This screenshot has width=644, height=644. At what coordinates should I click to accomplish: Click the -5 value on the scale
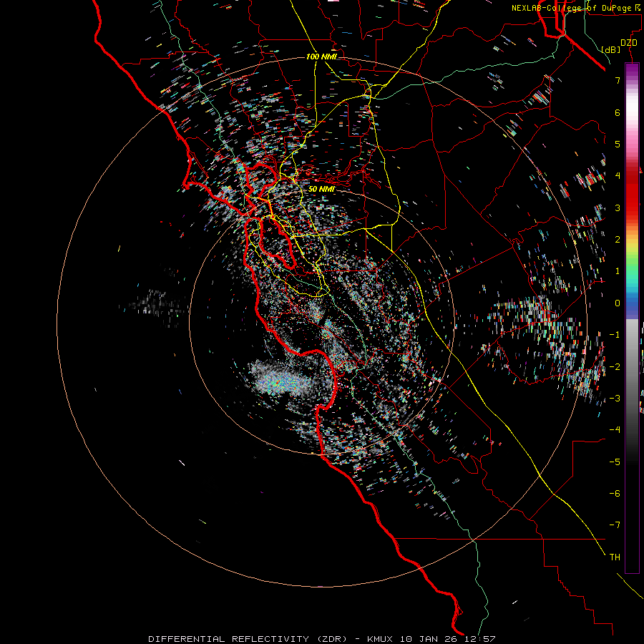pos(615,462)
